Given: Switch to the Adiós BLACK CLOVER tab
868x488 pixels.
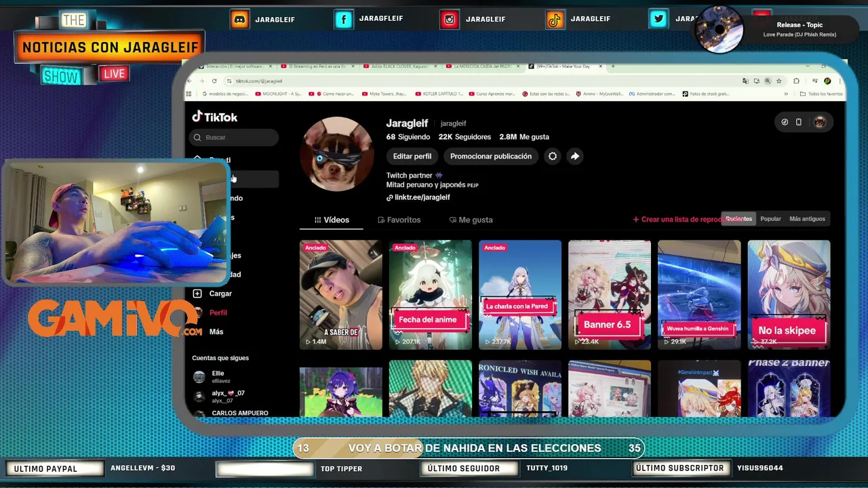Looking at the screenshot, I should coord(399,66).
